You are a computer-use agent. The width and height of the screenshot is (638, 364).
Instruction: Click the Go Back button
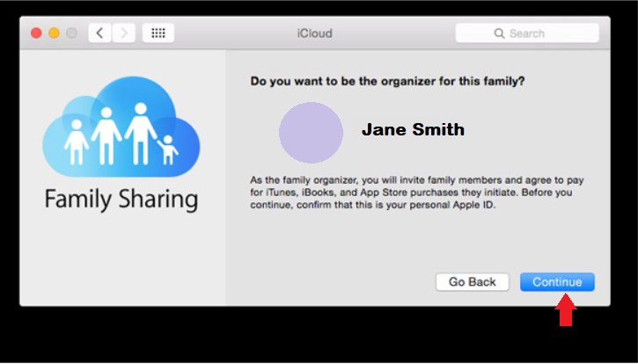coord(473,282)
